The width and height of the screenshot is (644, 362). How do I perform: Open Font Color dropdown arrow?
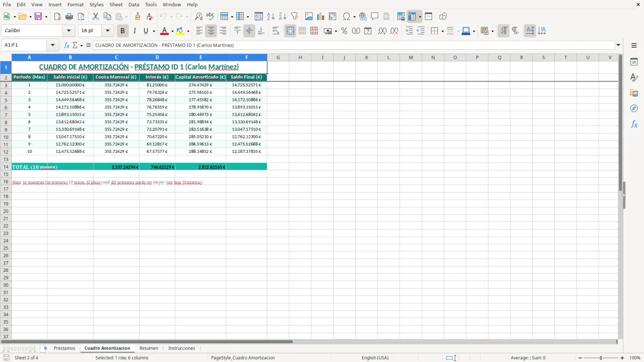pos(172,31)
